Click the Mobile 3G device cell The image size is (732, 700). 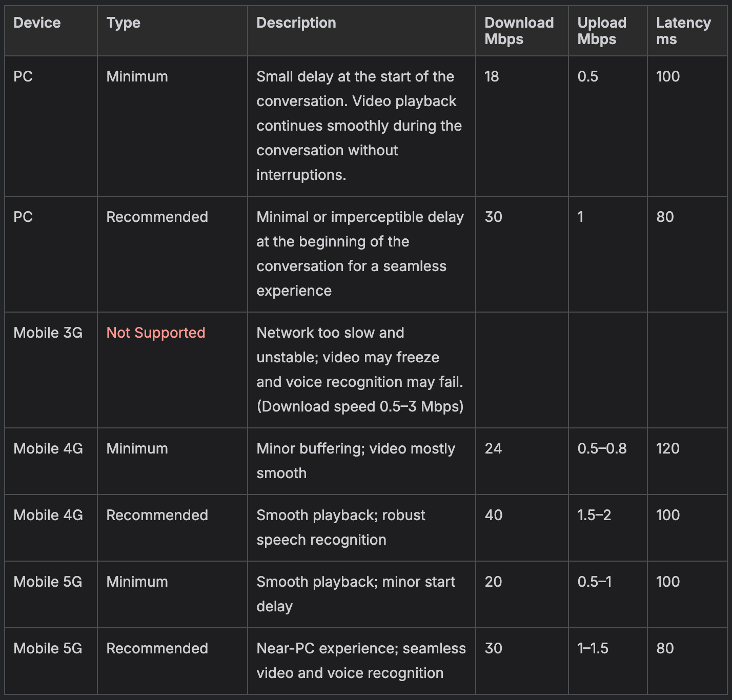click(x=48, y=333)
